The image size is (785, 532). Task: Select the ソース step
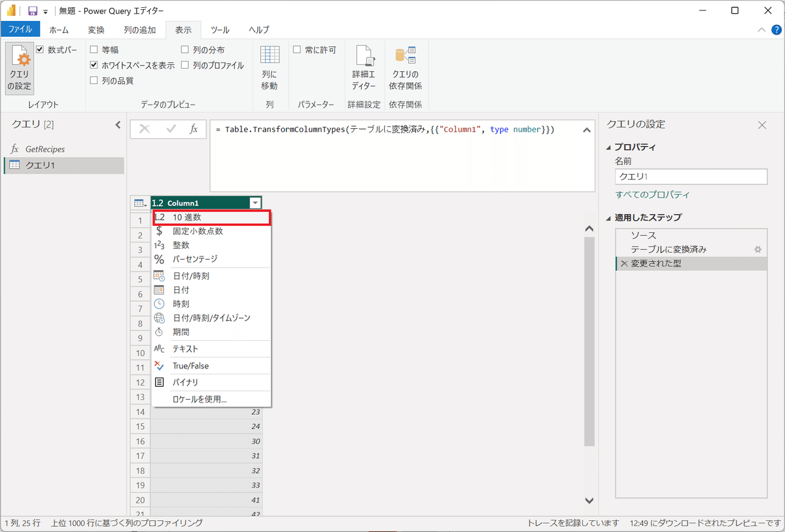click(691, 235)
